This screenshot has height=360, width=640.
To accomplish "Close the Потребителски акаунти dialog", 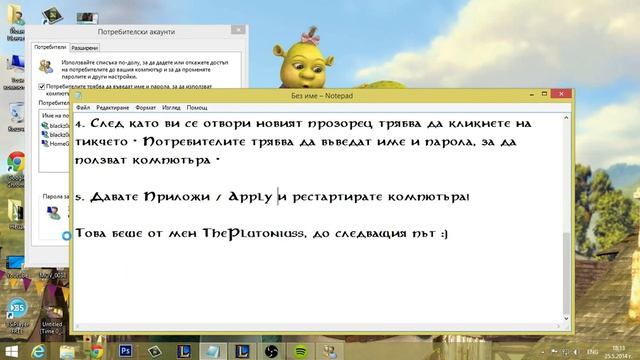I will [238, 30].
